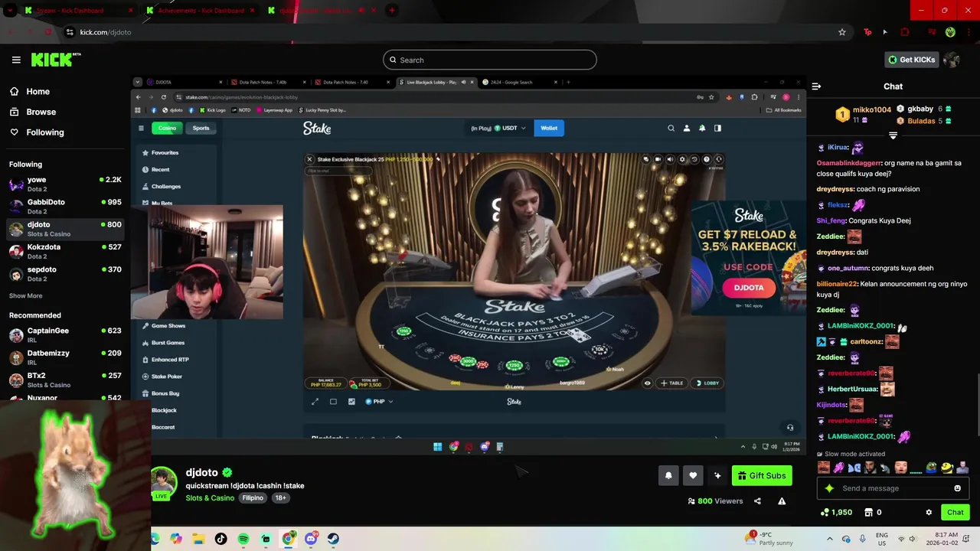Select djdoto in the Following list
This screenshot has height=551, width=980.
pos(65,229)
